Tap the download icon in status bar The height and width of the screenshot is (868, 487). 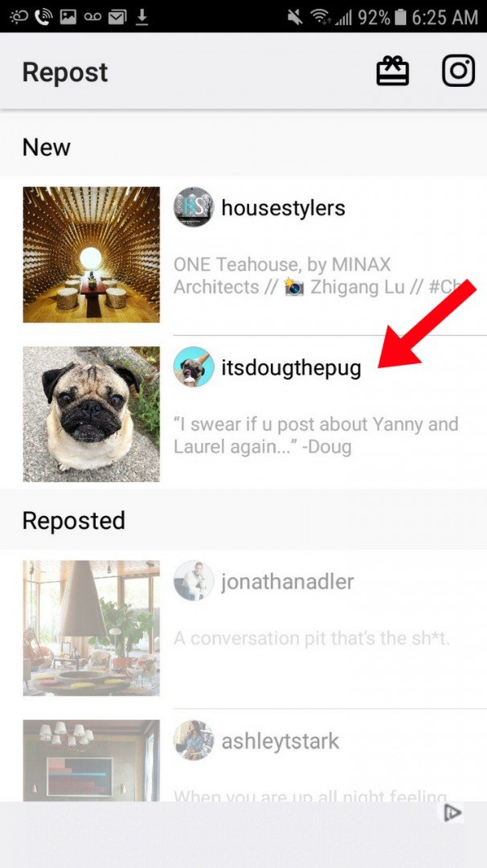(142, 17)
